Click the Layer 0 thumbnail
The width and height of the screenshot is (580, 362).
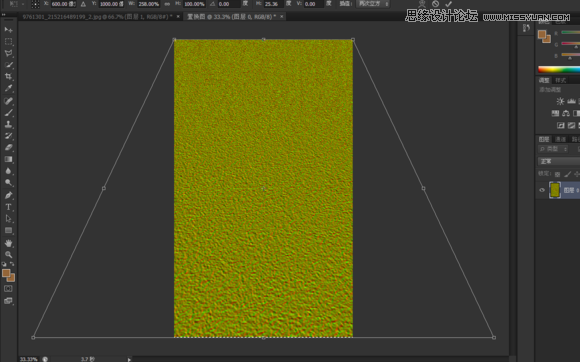click(x=554, y=190)
